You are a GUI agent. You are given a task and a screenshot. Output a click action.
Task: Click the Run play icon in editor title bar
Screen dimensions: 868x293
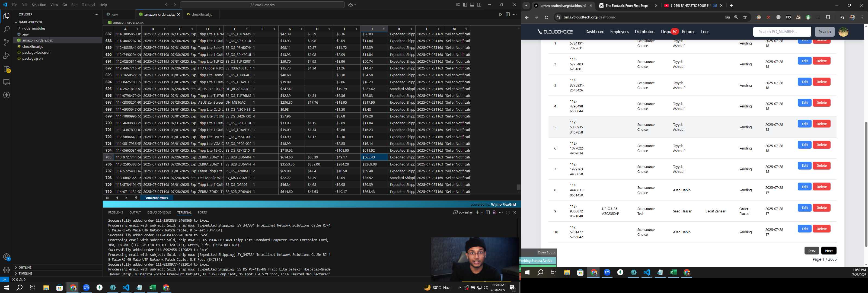pos(500,14)
